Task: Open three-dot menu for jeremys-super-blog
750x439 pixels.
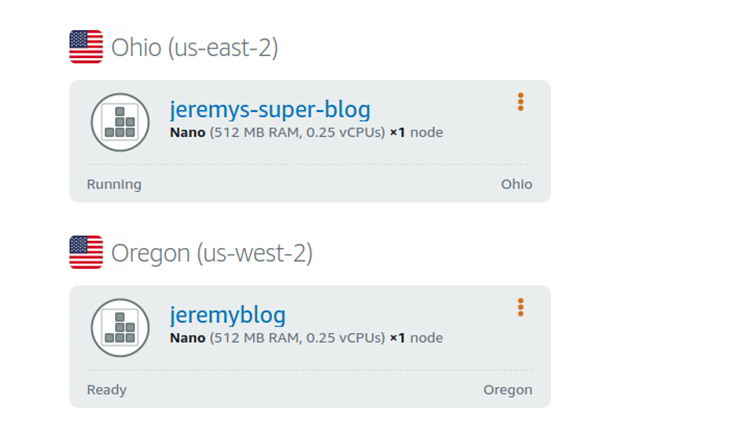Action: [x=520, y=102]
